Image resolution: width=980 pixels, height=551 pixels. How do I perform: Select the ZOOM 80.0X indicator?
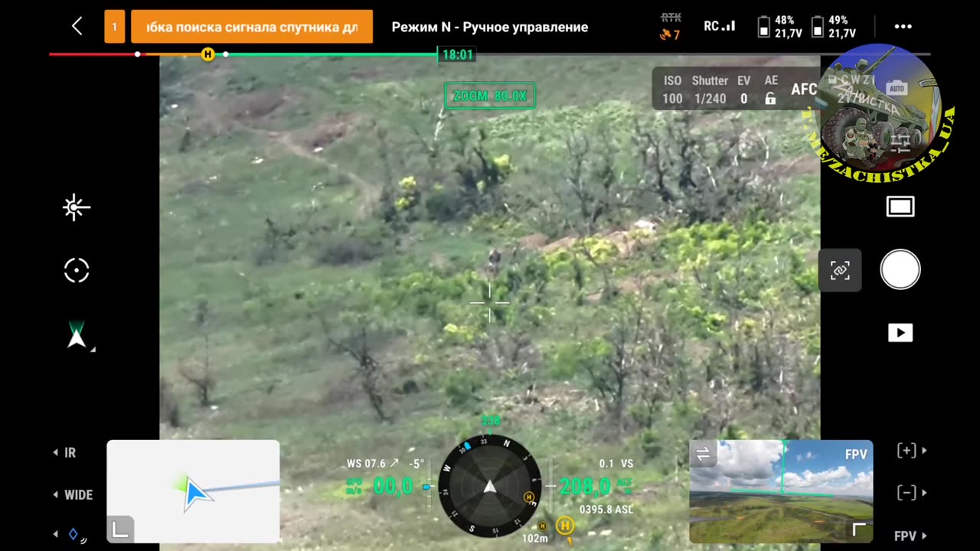coord(490,96)
